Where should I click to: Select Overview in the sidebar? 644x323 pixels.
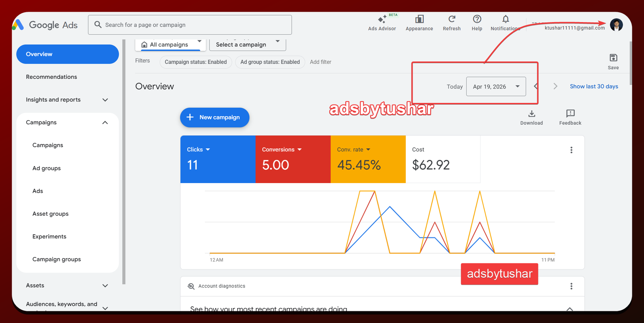(x=67, y=54)
